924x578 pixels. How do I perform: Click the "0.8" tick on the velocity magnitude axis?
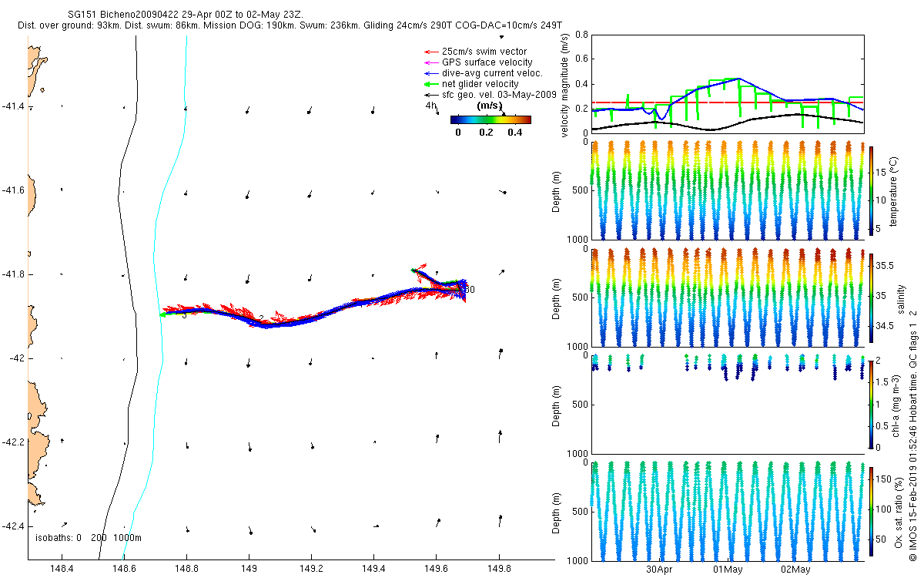coord(581,35)
